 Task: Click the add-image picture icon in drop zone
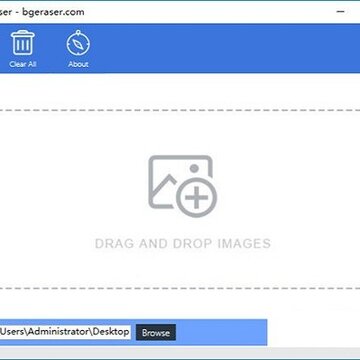click(x=182, y=186)
